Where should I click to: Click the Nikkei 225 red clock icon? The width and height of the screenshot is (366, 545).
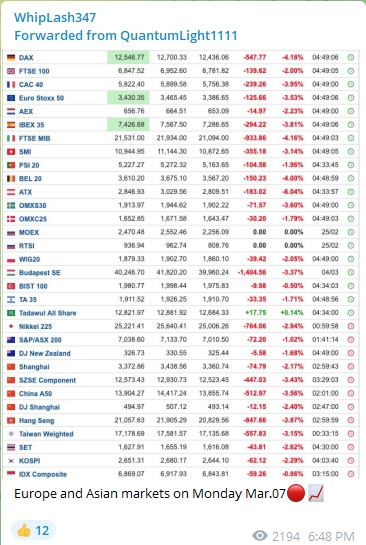(351, 326)
